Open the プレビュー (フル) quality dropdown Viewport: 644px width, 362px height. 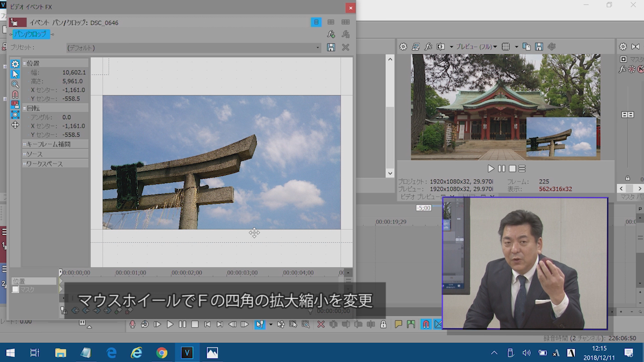click(476, 47)
